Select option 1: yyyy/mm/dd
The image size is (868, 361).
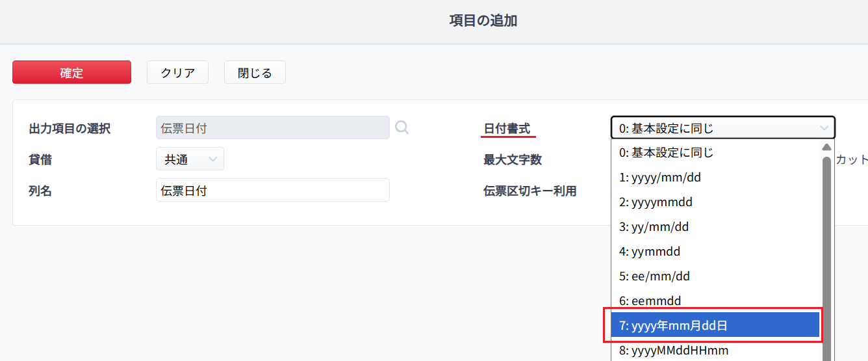[x=715, y=178]
